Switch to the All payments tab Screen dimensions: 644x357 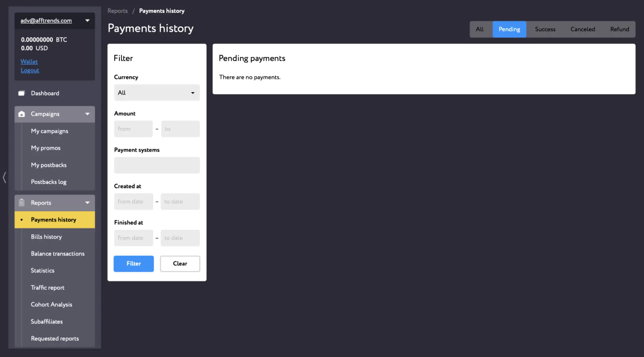(x=480, y=29)
